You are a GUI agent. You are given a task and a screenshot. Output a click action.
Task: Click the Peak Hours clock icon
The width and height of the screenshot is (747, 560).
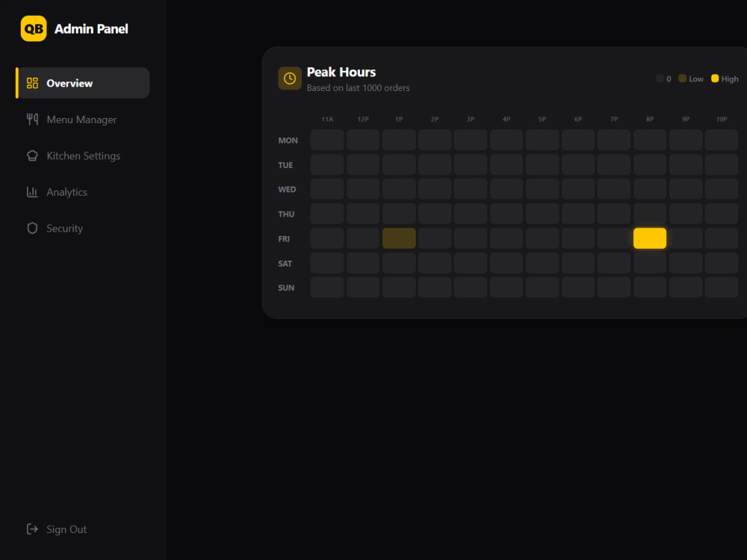click(290, 78)
